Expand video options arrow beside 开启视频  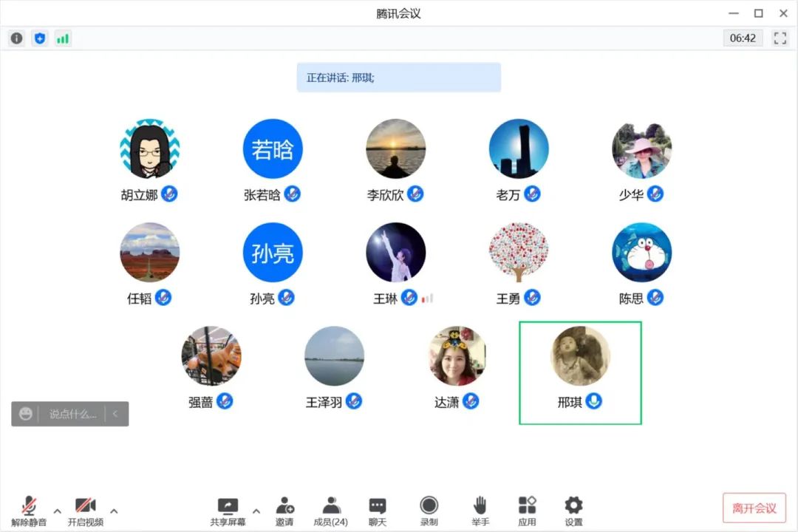(x=114, y=511)
